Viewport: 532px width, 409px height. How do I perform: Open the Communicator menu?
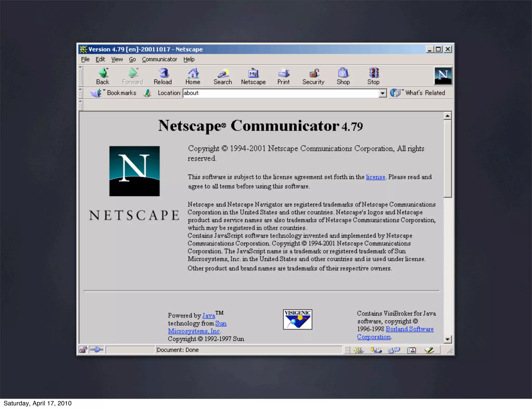(159, 59)
